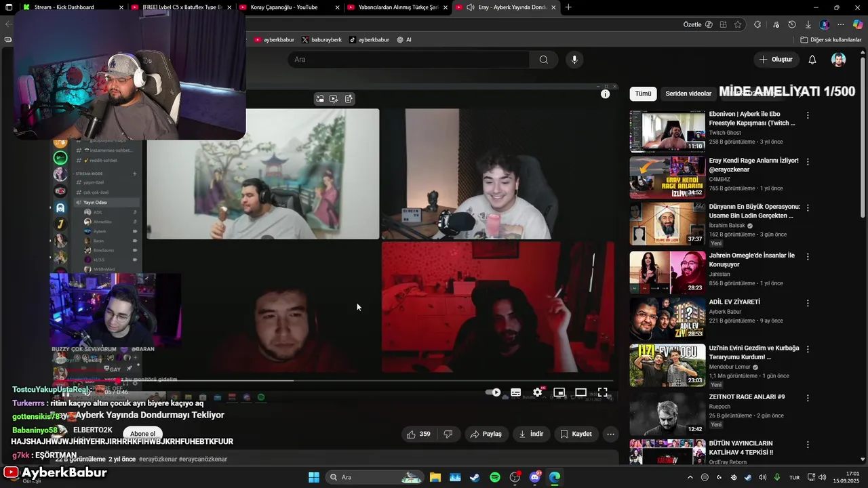The height and width of the screenshot is (488, 868).
Task: Add page to favorites star
Action: click(738, 24)
